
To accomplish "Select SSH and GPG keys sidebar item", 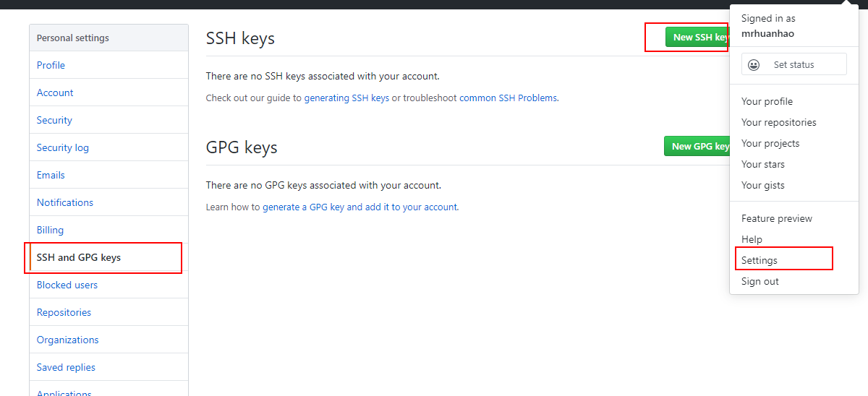I will [x=109, y=257].
